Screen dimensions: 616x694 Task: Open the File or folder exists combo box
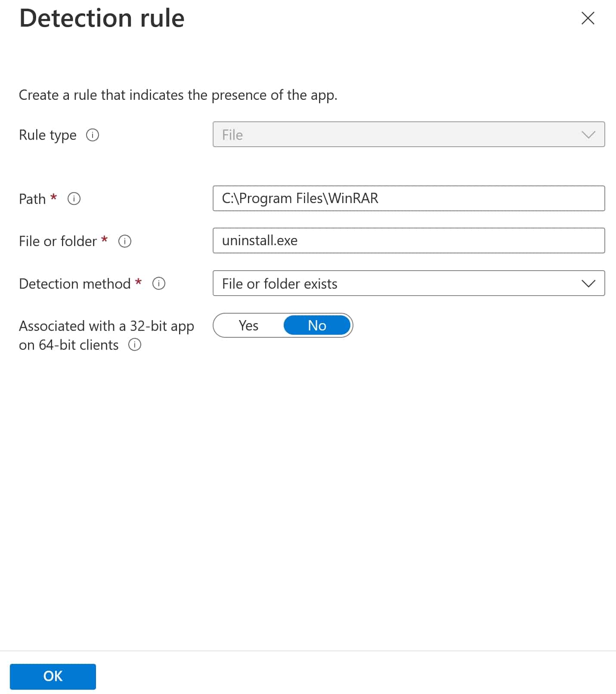[409, 284]
